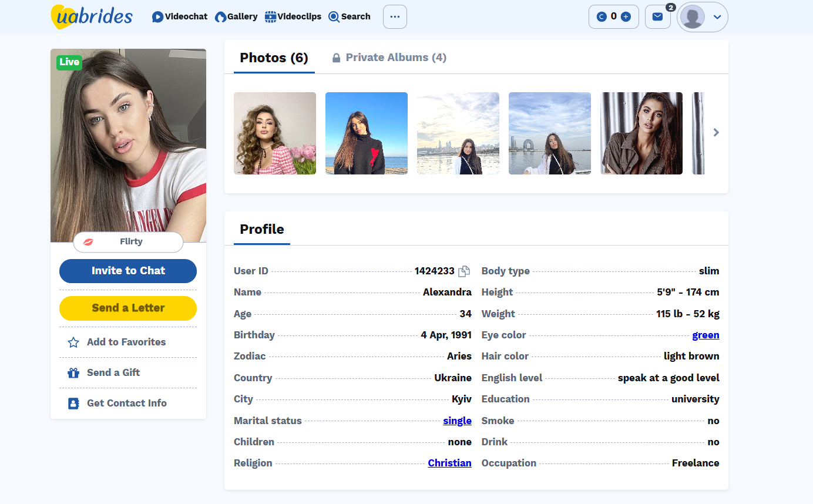The width and height of the screenshot is (813, 504).
Task: Switch to the Private Albums tab
Action: [388, 57]
